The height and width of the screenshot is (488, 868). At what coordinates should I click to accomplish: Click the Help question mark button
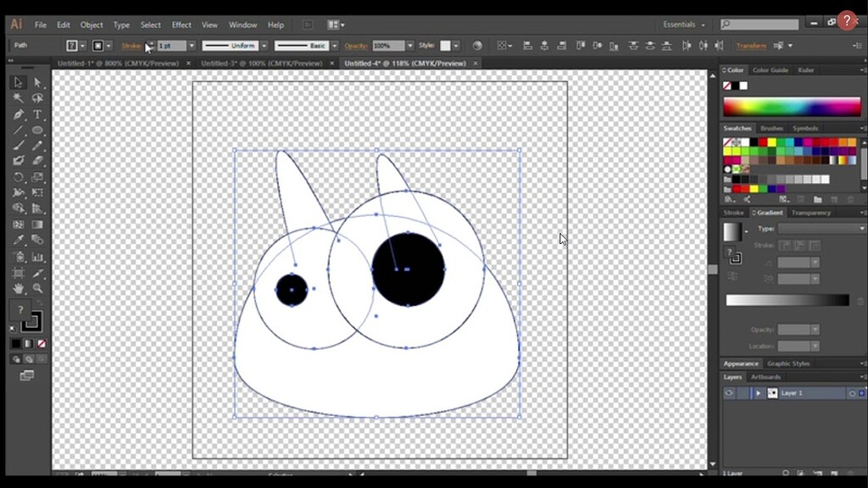pos(849,21)
